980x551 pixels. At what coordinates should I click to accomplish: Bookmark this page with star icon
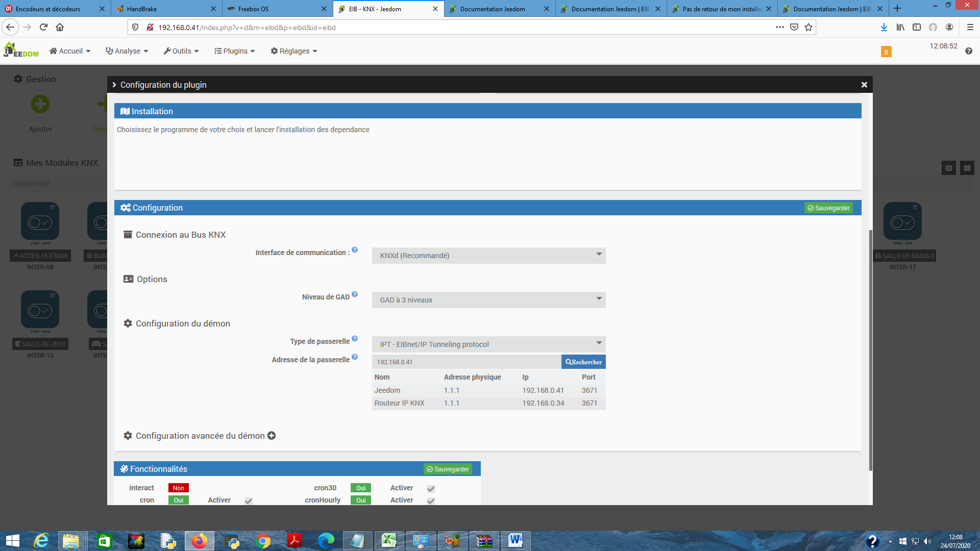click(x=808, y=27)
